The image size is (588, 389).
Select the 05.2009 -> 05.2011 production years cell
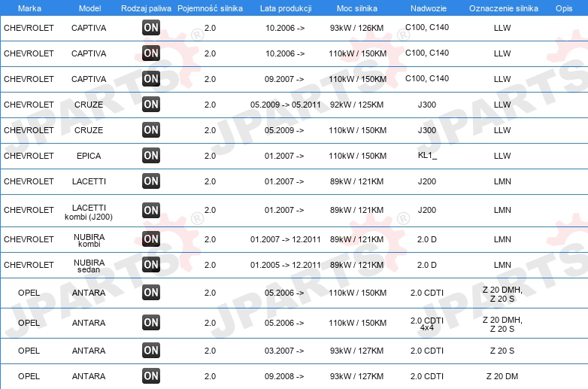(x=286, y=105)
